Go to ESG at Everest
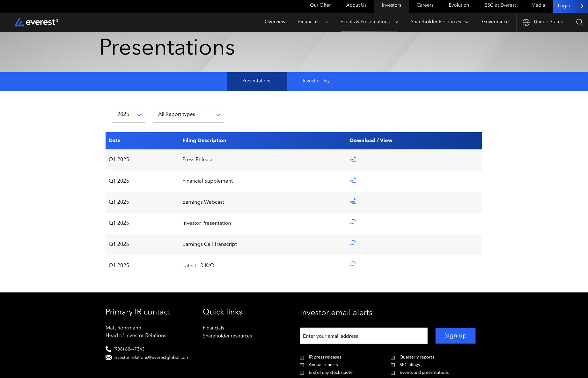 click(500, 5)
